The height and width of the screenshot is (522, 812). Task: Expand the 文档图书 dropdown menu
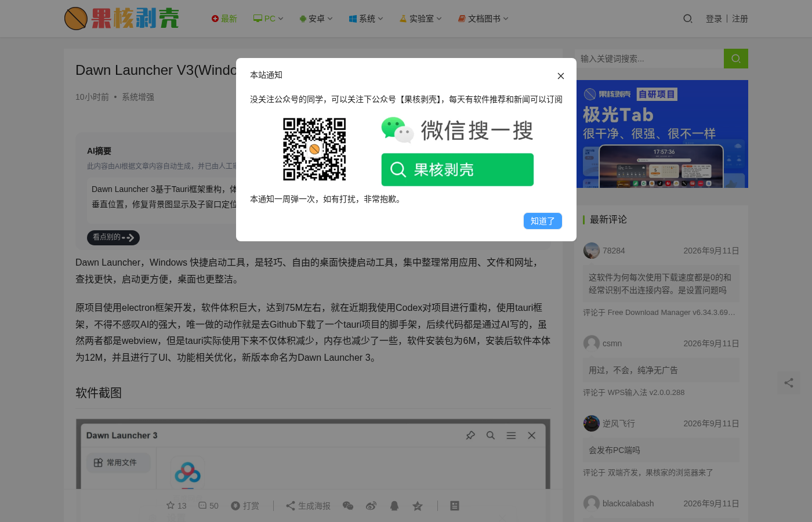(x=483, y=19)
